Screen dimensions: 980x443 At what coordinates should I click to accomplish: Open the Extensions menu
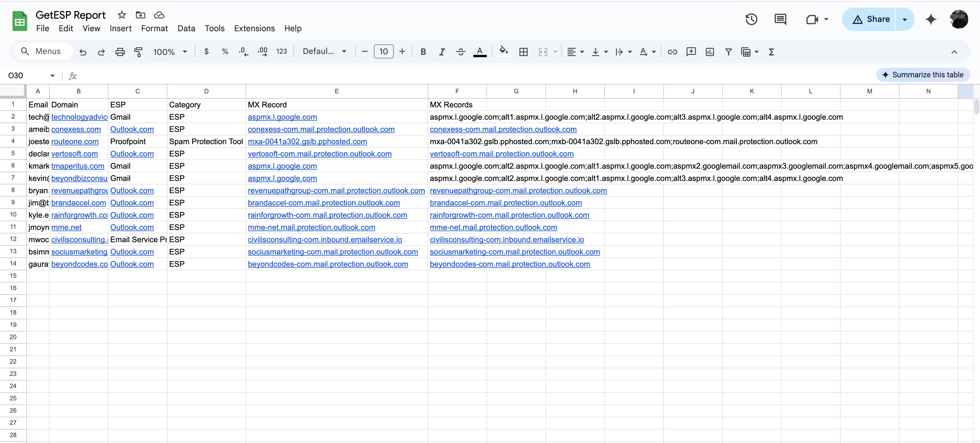pyautogui.click(x=254, y=28)
